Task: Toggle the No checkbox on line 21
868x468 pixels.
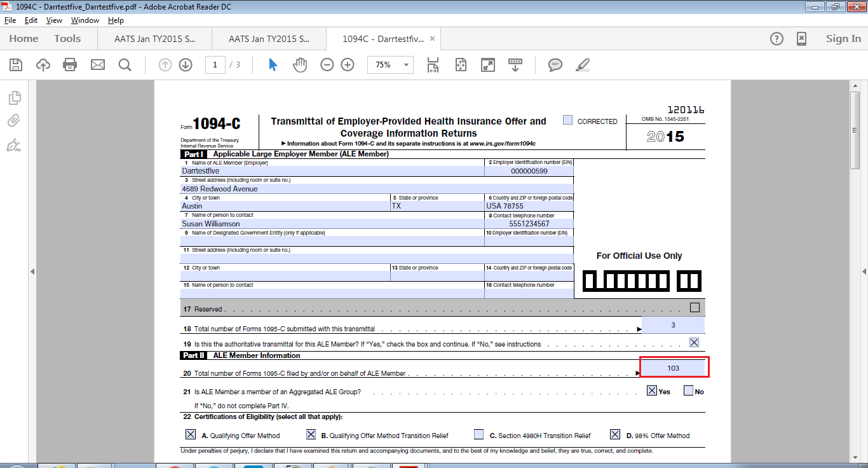Action: (688, 391)
